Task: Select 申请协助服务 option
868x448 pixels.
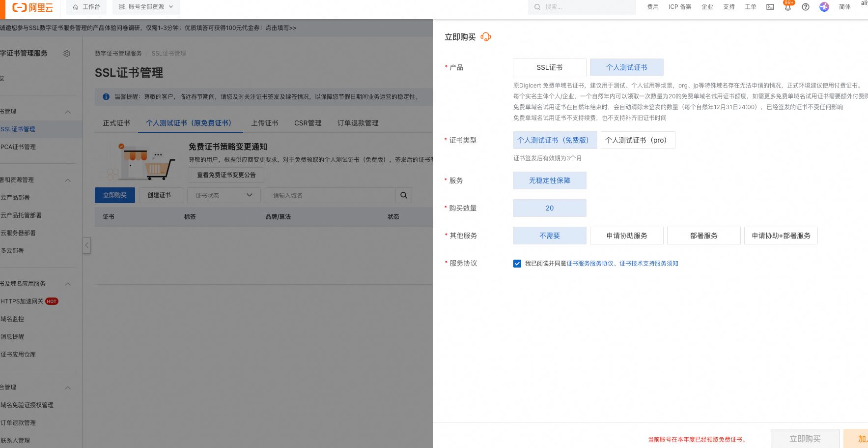Action: coord(627,236)
